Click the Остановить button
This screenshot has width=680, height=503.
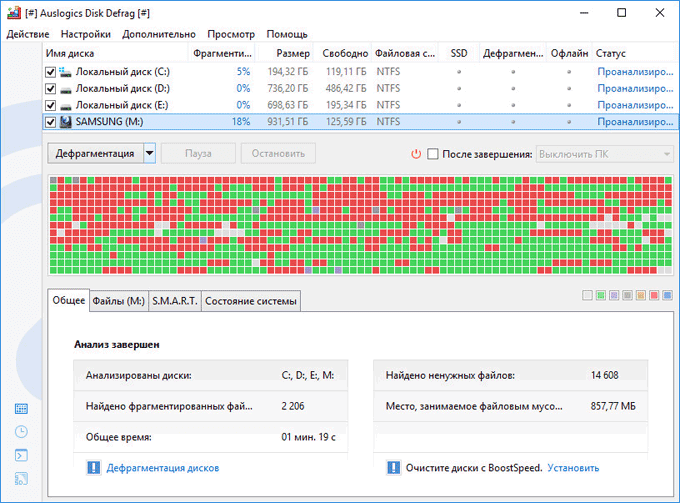pos(278,153)
